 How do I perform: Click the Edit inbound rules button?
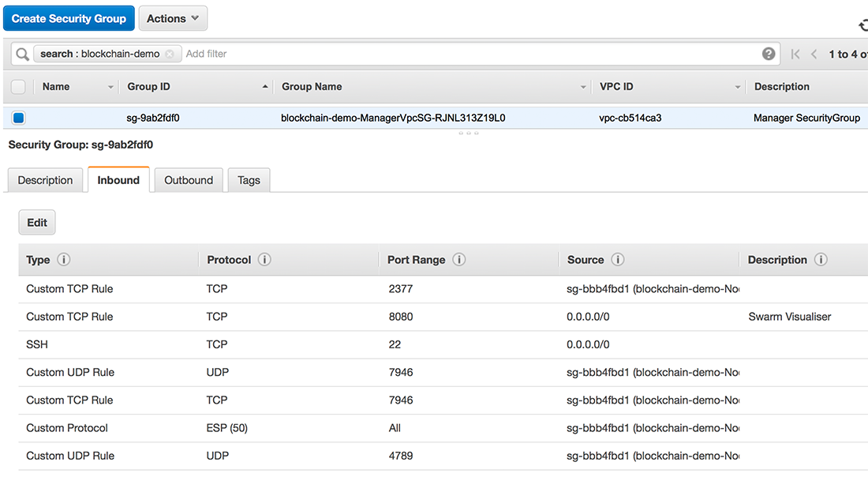pos(37,222)
